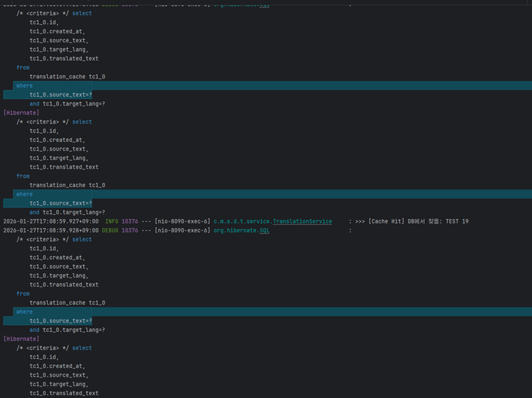Click the 'and tc1_0.target_lang=?' line directly above INFO log
This screenshot has width=532, height=398.
click(x=67, y=212)
